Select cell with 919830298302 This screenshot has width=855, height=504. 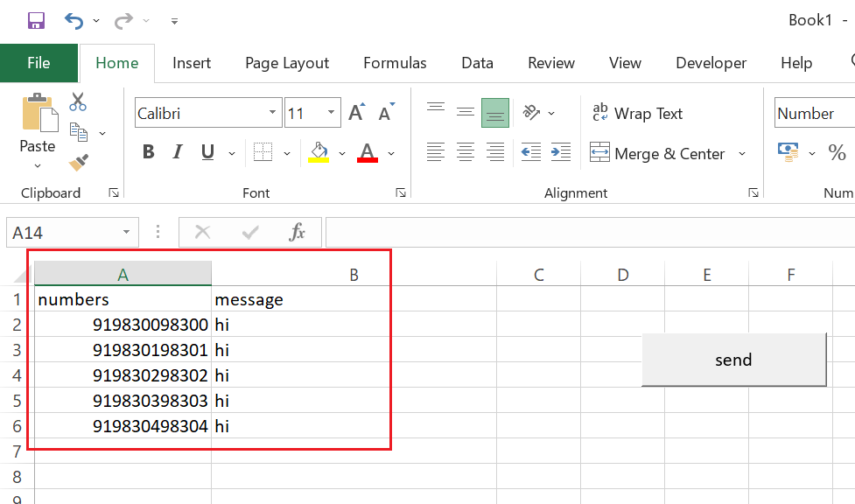click(123, 375)
